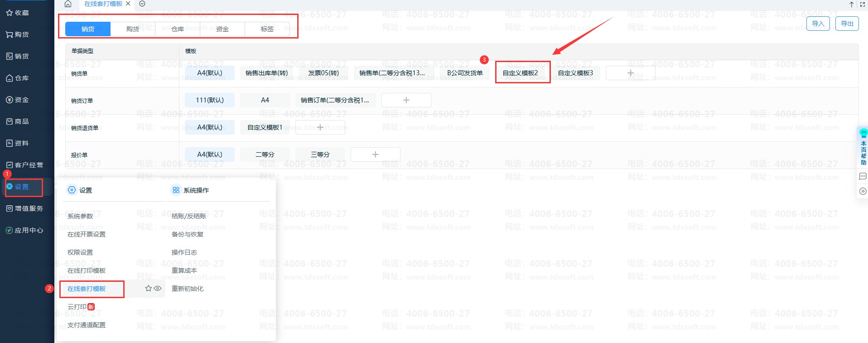Open the 自定义模板2 template

click(520, 73)
